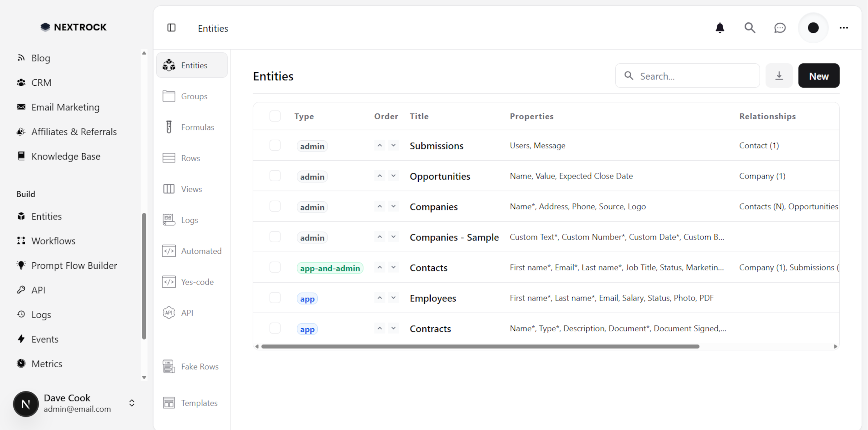Viewport: 868px width, 430px height.
Task: Create a new entity with the New button
Action: tap(818, 76)
